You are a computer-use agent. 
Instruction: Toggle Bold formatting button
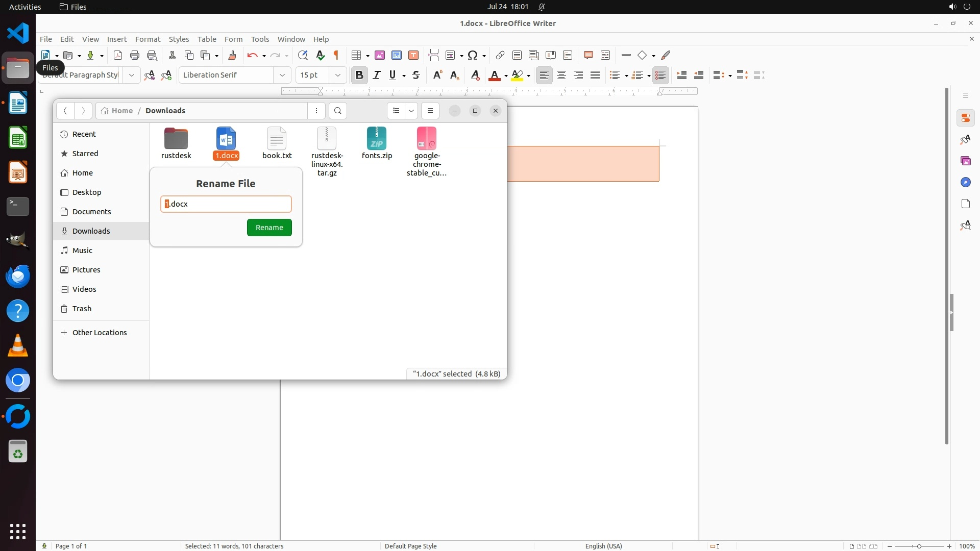[x=359, y=75]
